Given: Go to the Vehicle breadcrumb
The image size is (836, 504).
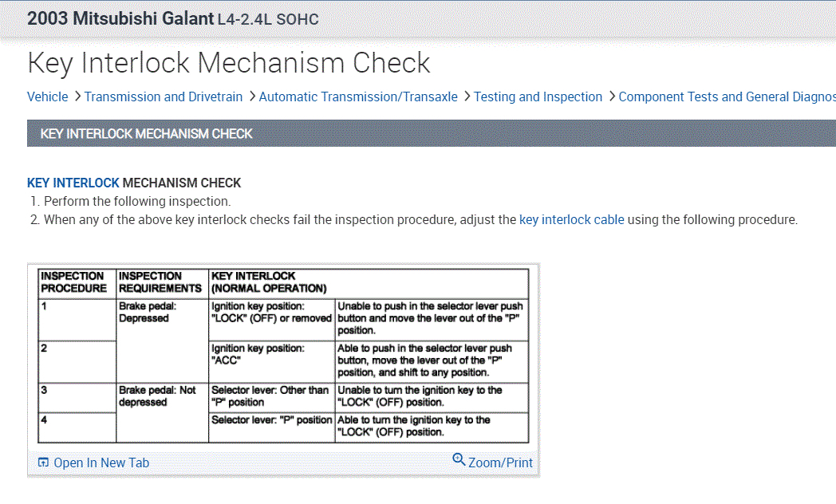Looking at the screenshot, I should [48, 96].
